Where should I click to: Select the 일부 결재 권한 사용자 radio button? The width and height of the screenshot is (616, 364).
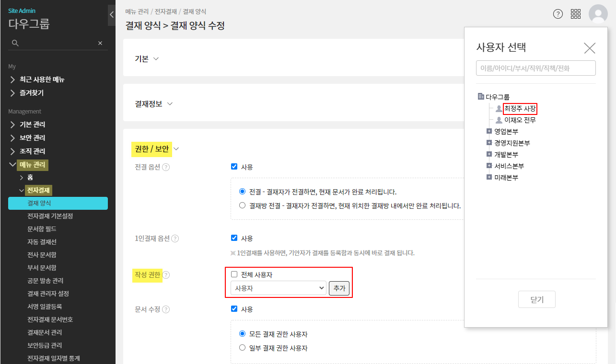point(242,348)
